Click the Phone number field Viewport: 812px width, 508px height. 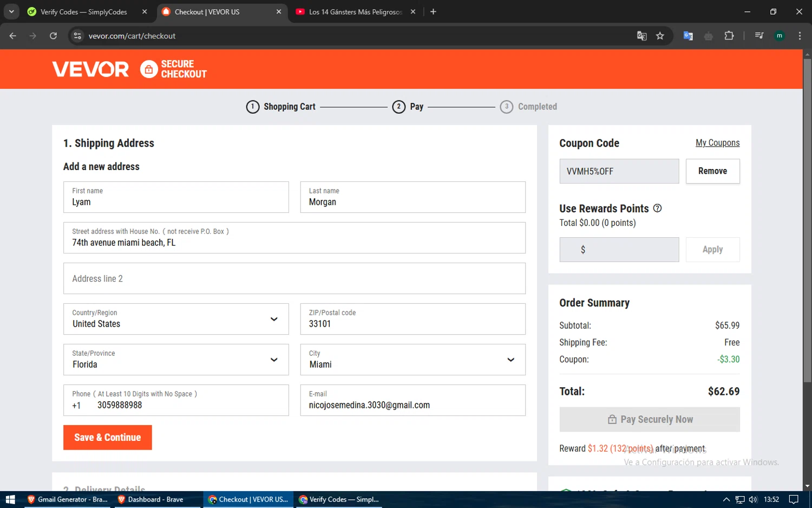pos(176,400)
